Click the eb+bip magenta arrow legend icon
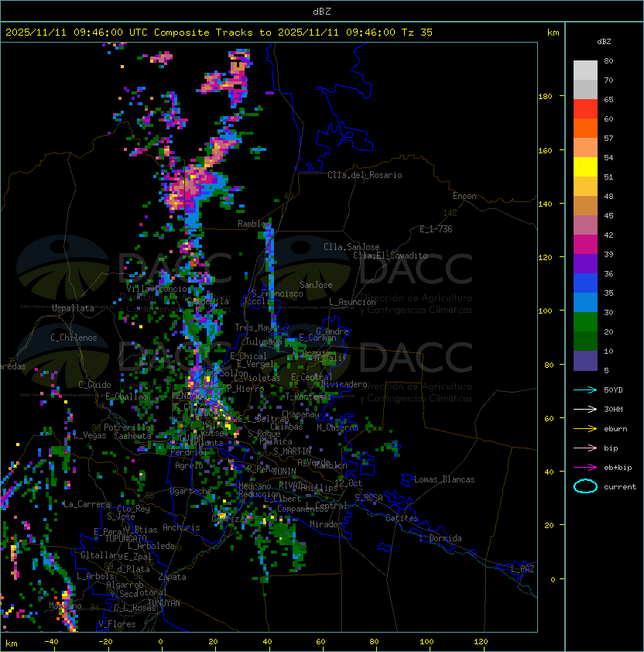The width and height of the screenshot is (644, 652). click(585, 468)
